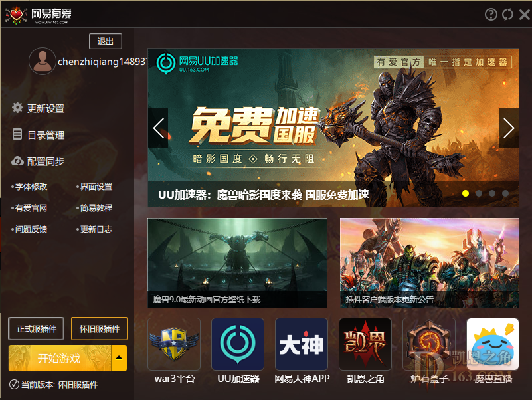This screenshot has width=532, height=400.
Task: Click the 网易有爱 logo
Action: [x=39, y=15]
